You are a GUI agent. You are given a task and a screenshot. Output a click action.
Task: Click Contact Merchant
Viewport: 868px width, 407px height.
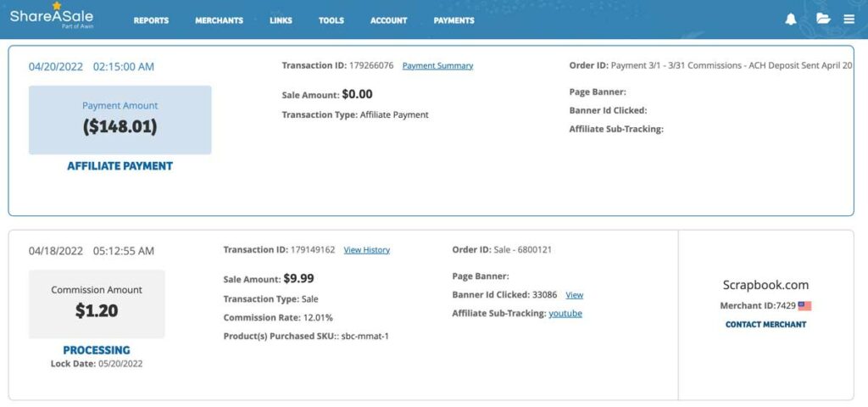tap(765, 325)
